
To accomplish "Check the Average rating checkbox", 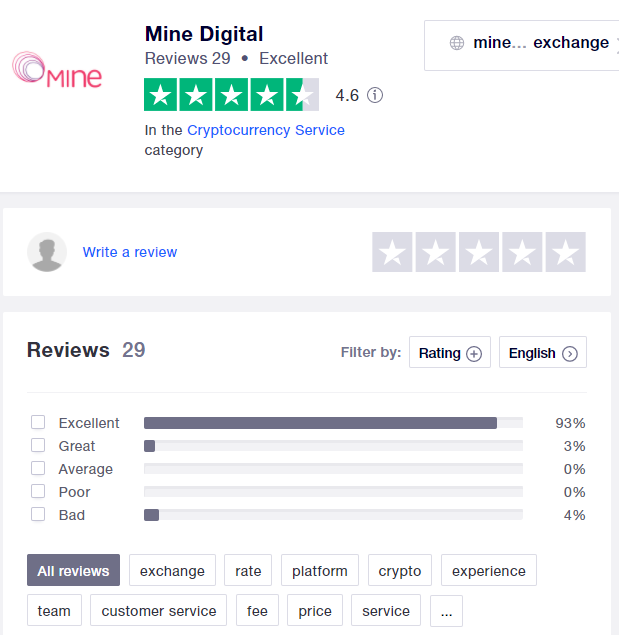I will click(x=38, y=468).
